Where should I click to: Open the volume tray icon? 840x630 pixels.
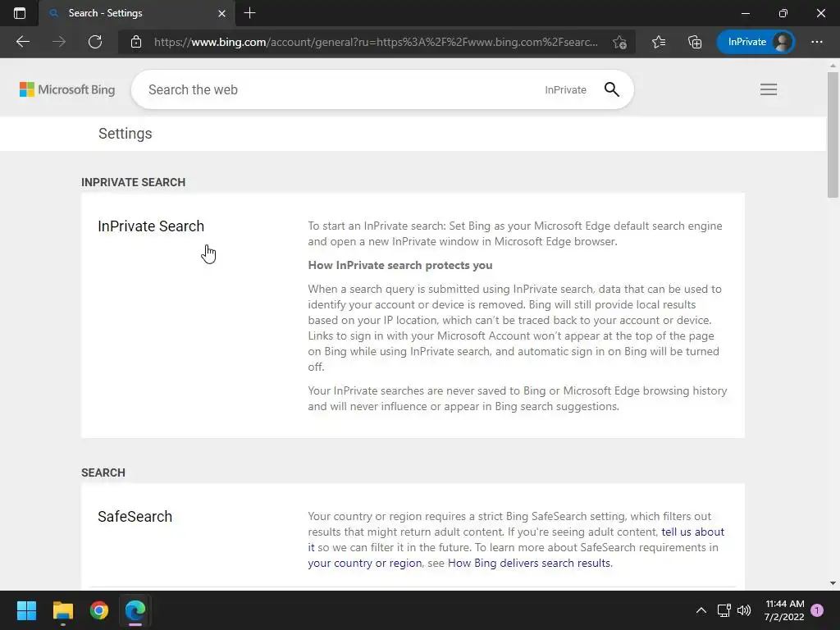(x=744, y=610)
